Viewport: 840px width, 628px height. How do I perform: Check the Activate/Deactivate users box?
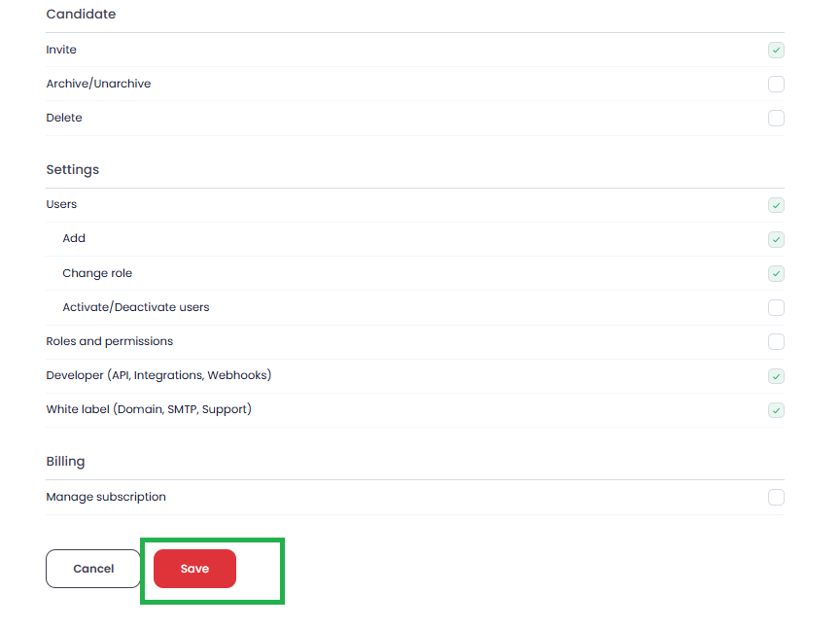click(x=776, y=307)
